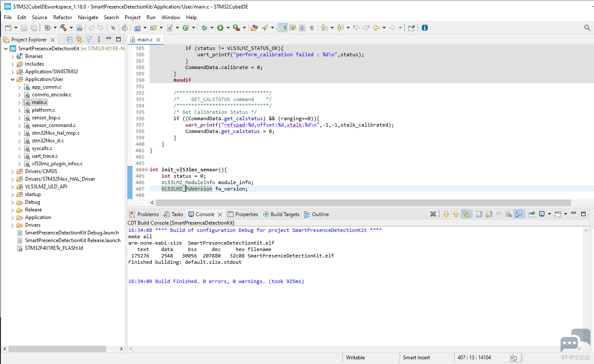This screenshot has width=594, height=364.
Task: Click the Build hammer icon in toolbar
Action: 63,28
